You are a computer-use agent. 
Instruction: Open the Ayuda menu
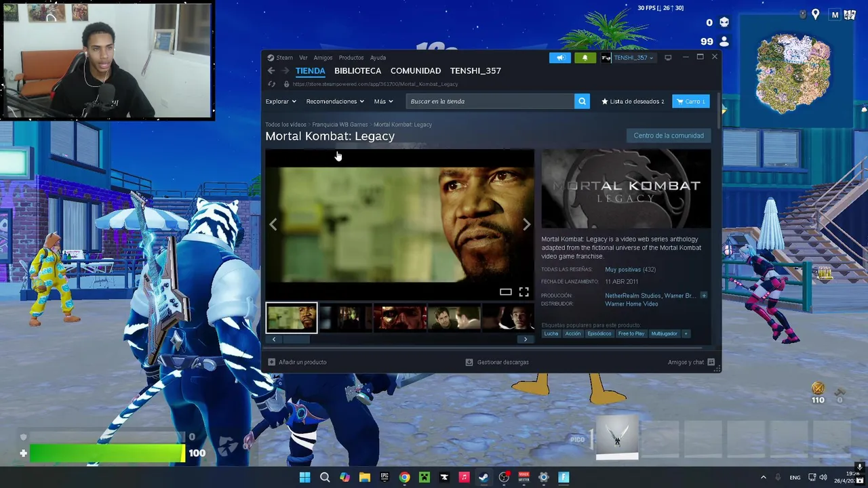[378, 58]
